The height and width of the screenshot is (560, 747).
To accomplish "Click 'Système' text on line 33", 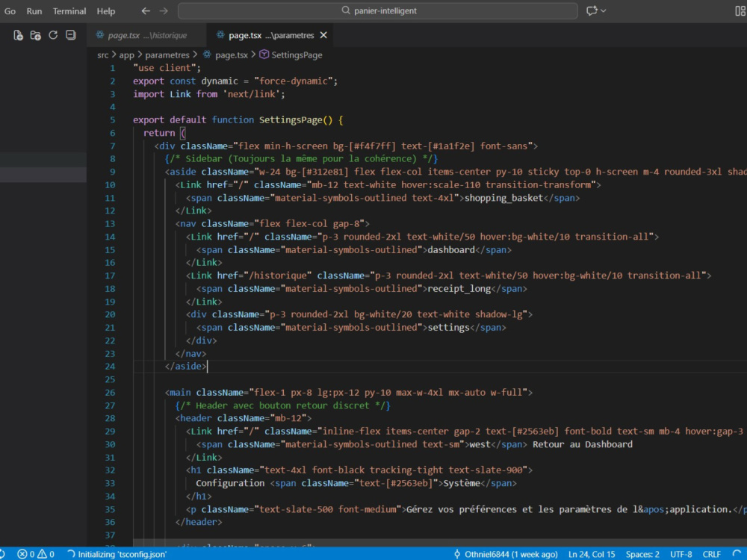I will [x=462, y=483].
